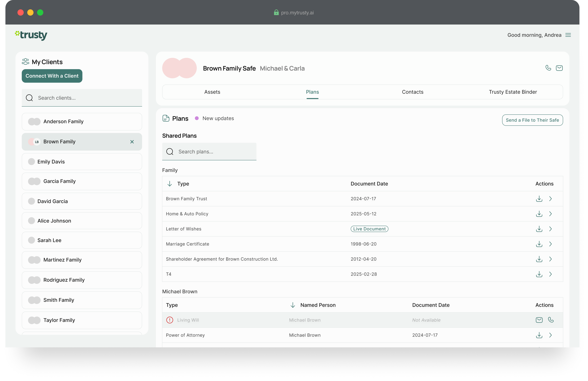Viewport: 588px width, 381px height.
Task: Sort Family table by Type arrow
Action: tap(170, 184)
